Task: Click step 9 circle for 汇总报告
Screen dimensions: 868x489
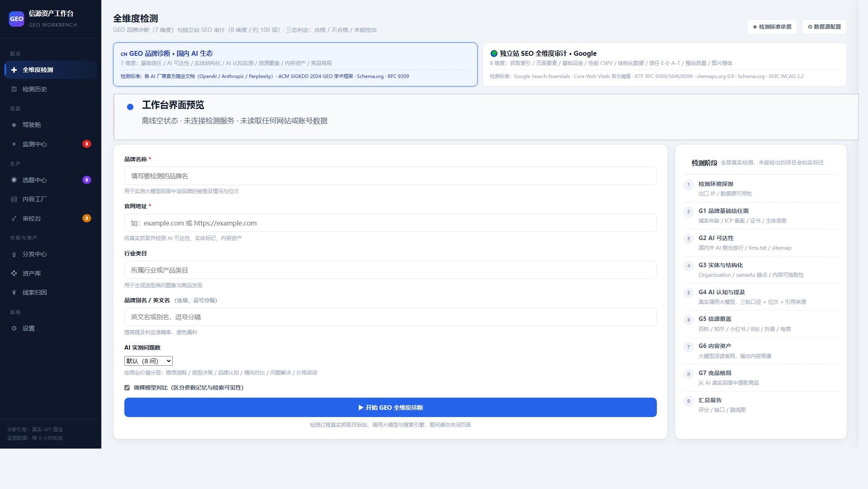Action: coord(689,401)
